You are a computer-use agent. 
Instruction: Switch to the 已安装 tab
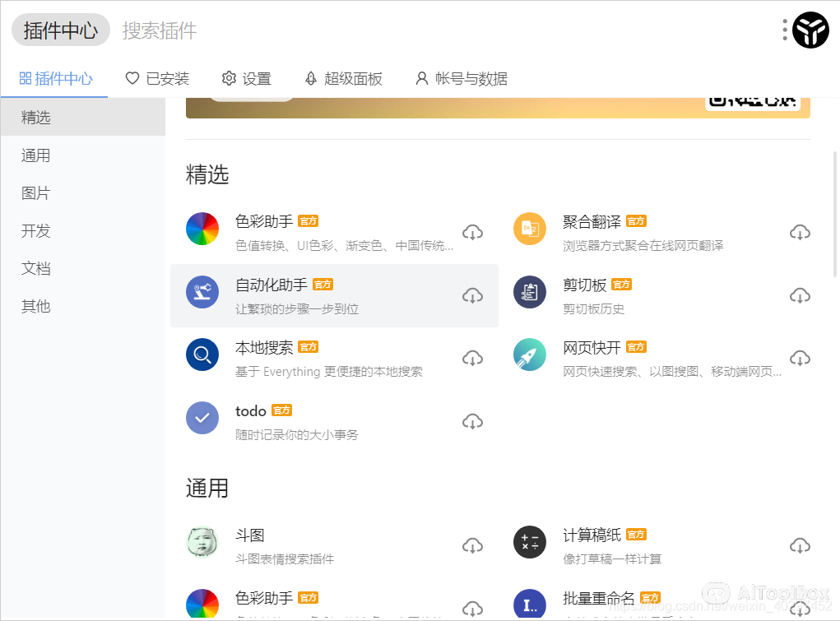click(x=157, y=78)
